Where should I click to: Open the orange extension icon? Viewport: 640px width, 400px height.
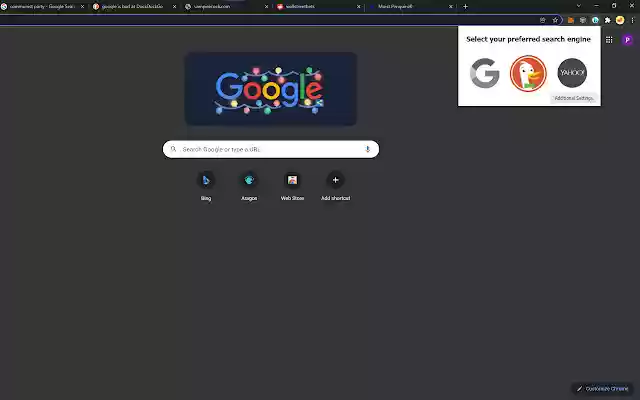pos(571,20)
